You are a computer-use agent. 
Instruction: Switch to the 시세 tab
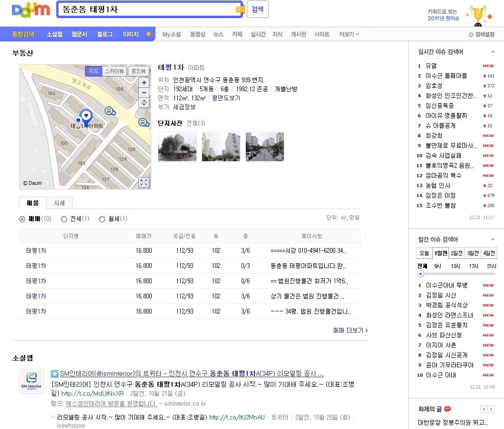point(59,203)
